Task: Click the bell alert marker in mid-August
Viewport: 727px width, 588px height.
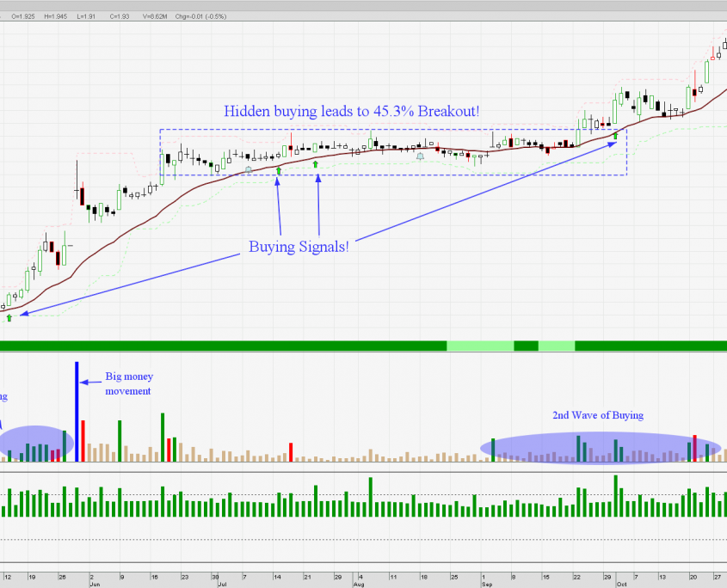Action: pyautogui.click(x=420, y=156)
